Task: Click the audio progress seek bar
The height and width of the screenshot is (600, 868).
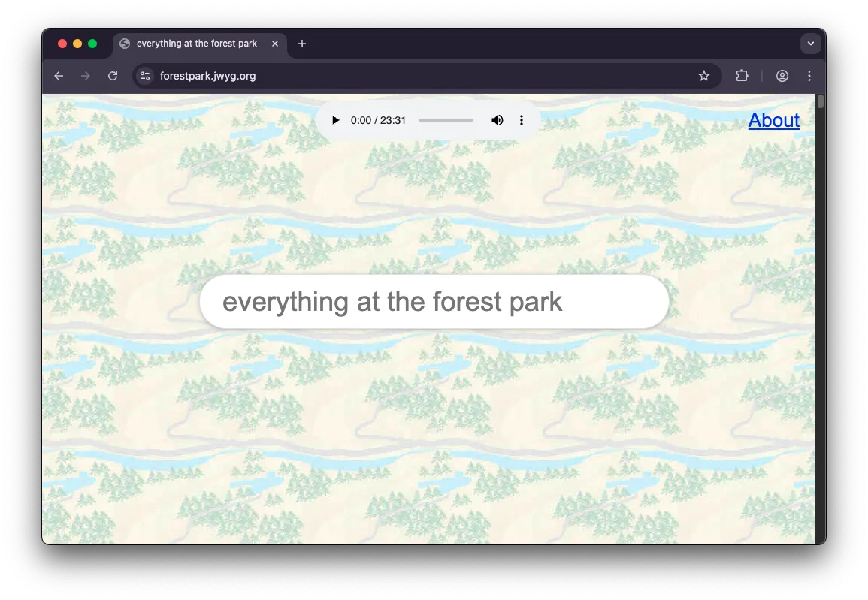Action: [446, 120]
